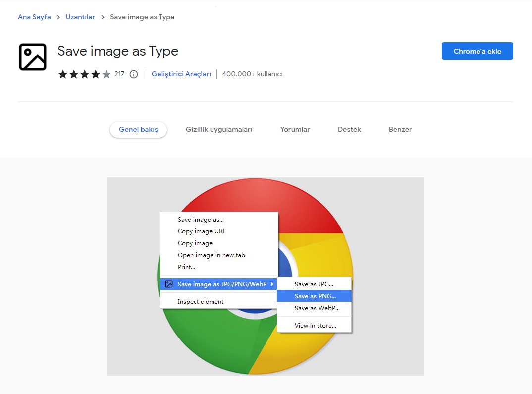The height and width of the screenshot is (394, 532).
Task: Open the Geliştirici Araçları category link
Action: [181, 74]
